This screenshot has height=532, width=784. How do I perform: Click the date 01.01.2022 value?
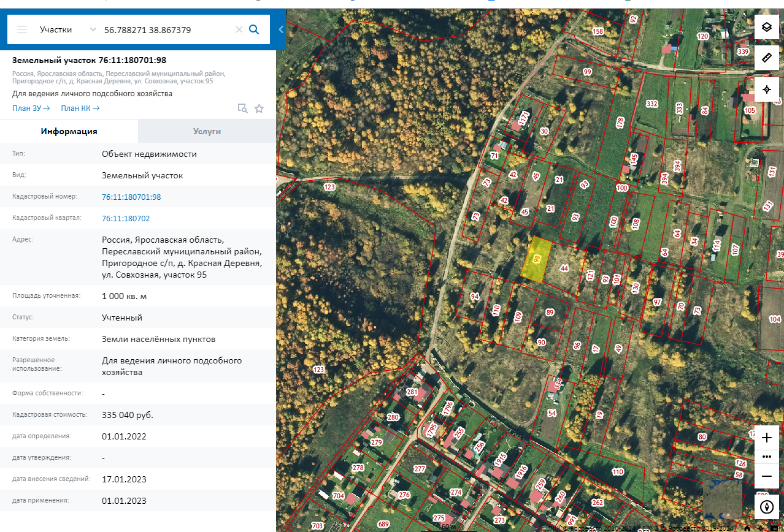click(124, 436)
